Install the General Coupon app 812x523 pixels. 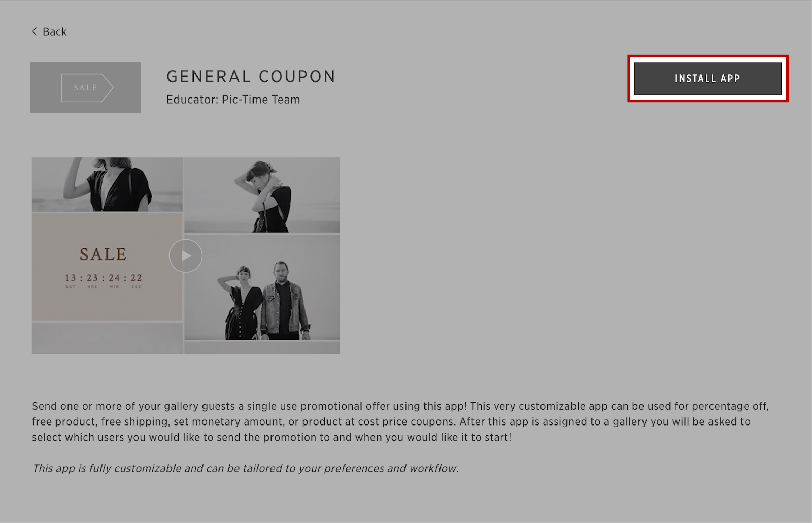707,79
